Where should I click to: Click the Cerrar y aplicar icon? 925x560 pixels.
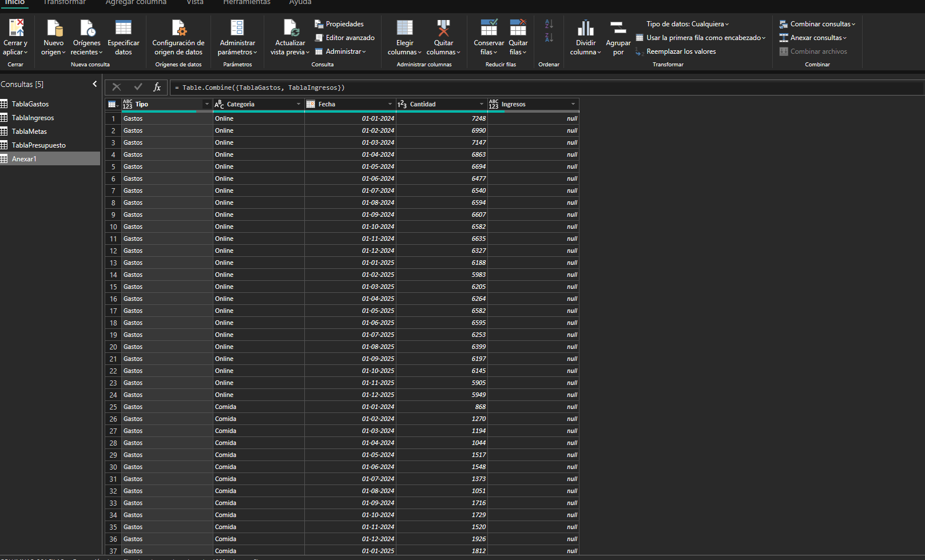point(16,28)
